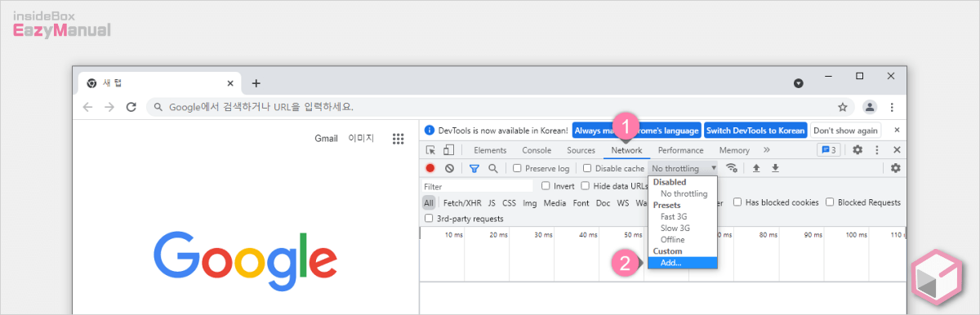
Task: Check Hide data URLs checkbox
Action: click(585, 186)
